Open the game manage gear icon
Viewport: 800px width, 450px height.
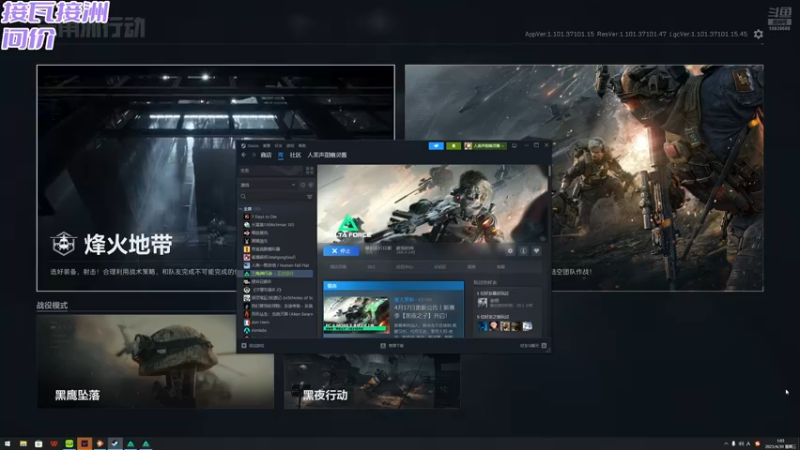click(x=510, y=251)
